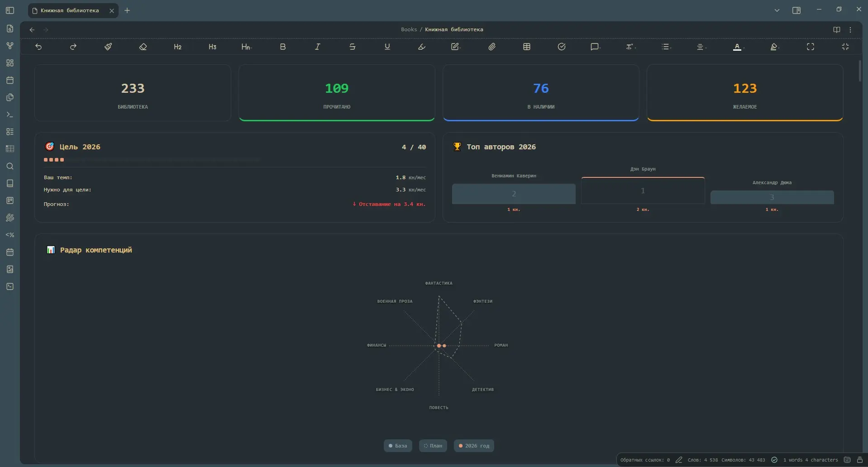Apply bold formatting with the B icon
Screen dimensions: 868x467
(x=283, y=47)
